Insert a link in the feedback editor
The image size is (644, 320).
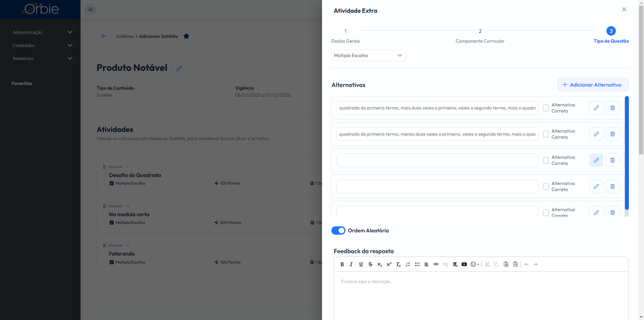[x=436, y=265]
